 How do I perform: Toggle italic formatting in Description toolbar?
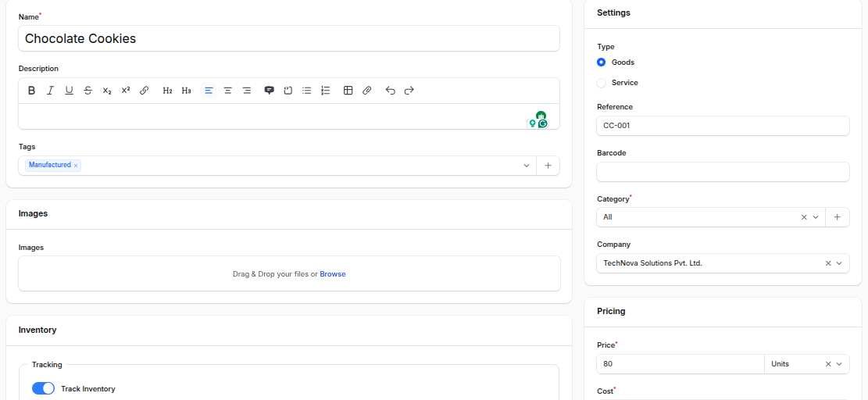[x=50, y=90]
